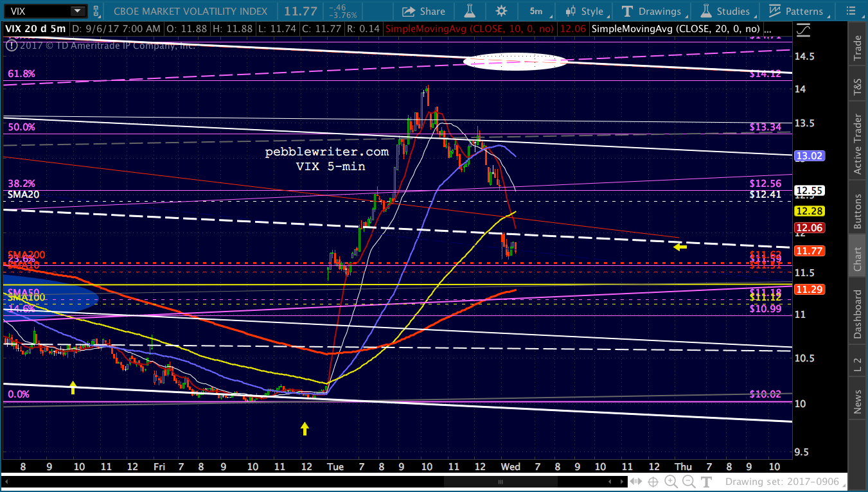Toggle the Chart side panel button
The image size is (868, 492).
pos(857,259)
